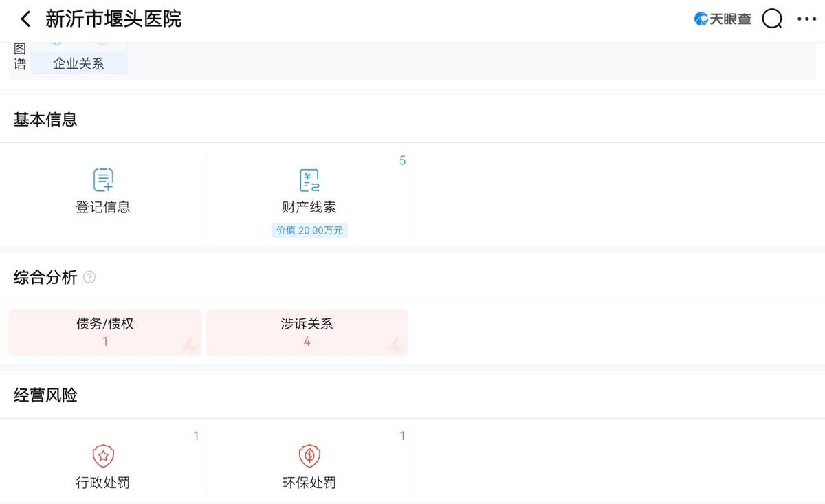Screen dimensions: 825x504
Task: Click the 行政处罚 administrative penalty icon
Action: [x=103, y=455]
